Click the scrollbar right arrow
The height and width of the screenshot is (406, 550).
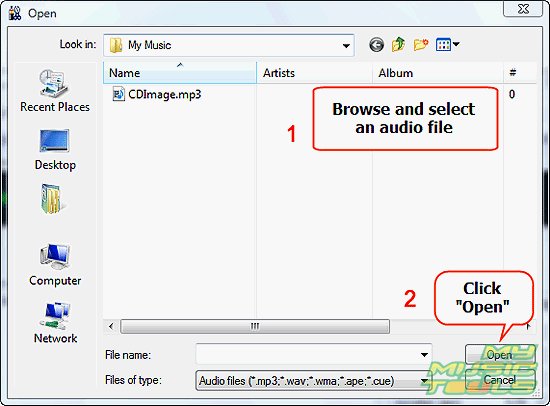pyautogui.click(x=529, y=326)
